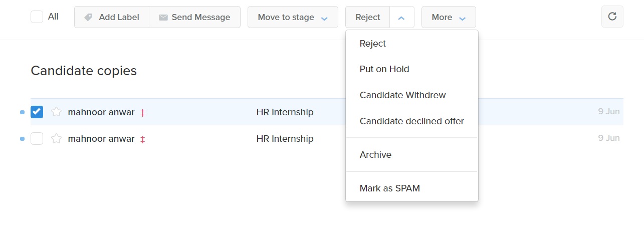Uncheck the first mahnoor anwar checkbox
The height and width of the screenshot is (228, 644).
pos(37,112)
